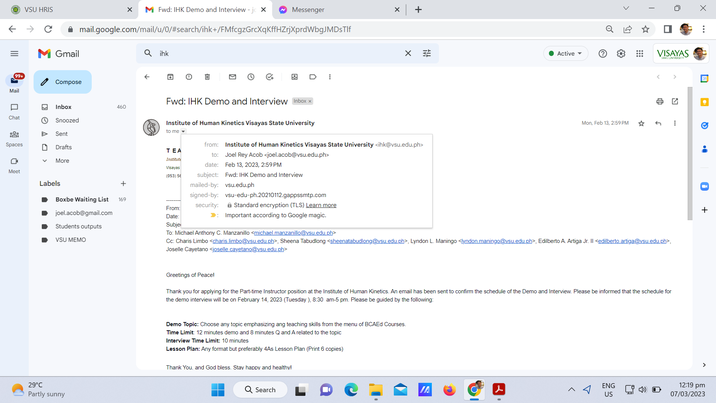Open Gmail settings gear icon
This screenshot has width=716, height=403.
[621, 54]
